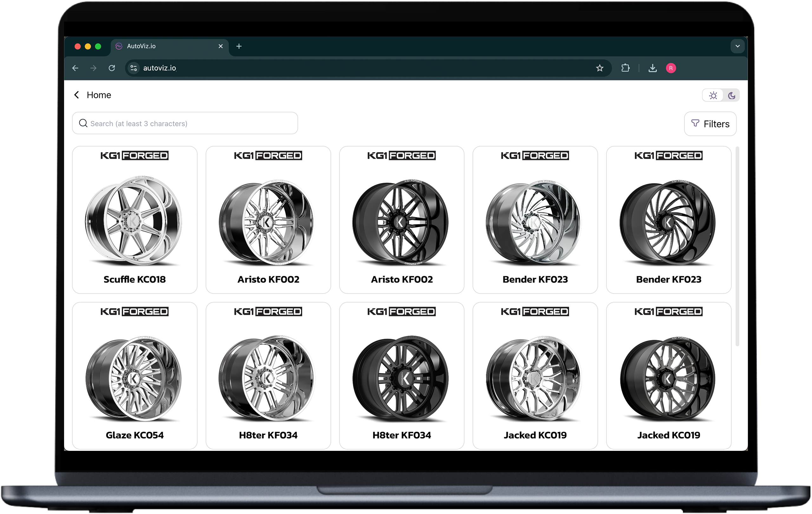Click the back chevron beside Home

pyautogui.click(x=76, y=95)
